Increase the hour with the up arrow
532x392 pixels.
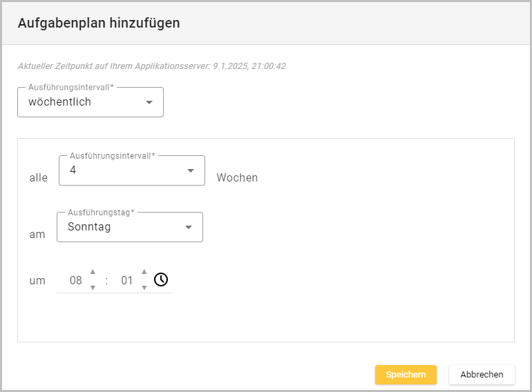click(93, 271)
